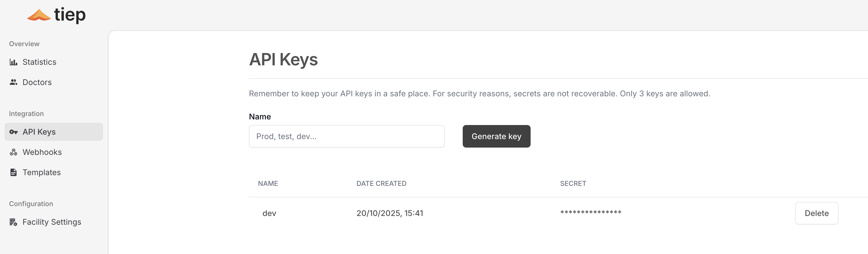Click the Statistics bar chart icon

tap(14, 62)
